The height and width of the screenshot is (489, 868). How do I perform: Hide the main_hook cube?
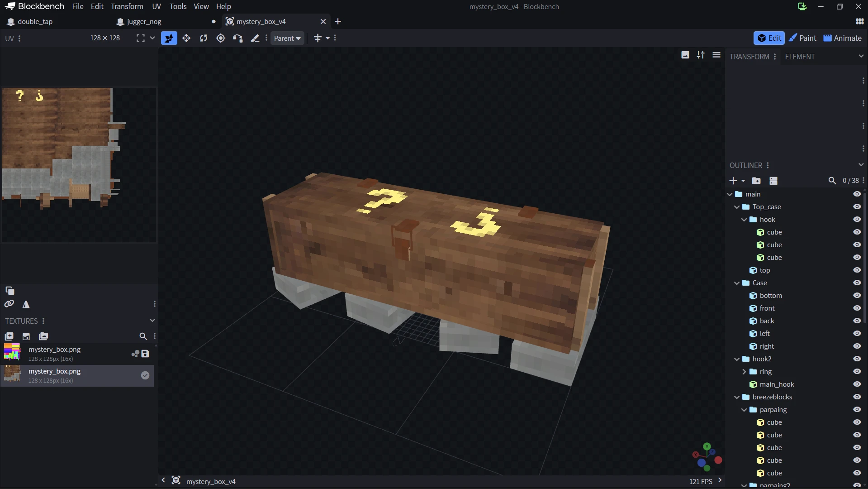pos(857,384)
